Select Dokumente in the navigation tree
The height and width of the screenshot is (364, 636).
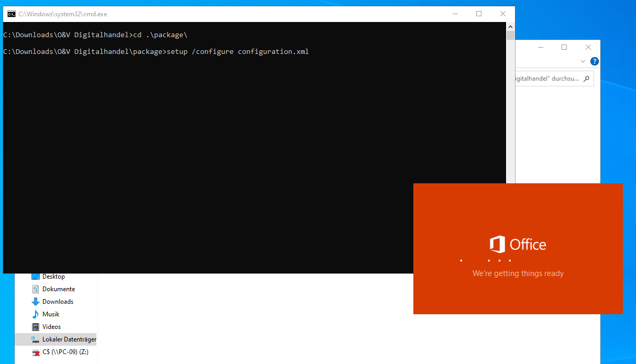click(x=58, y=289)
